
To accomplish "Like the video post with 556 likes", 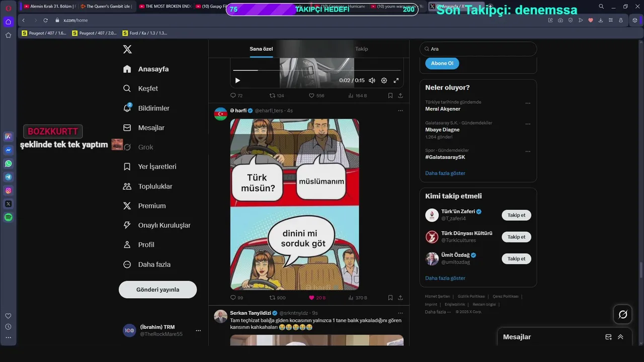I will (x=316, y=96).
